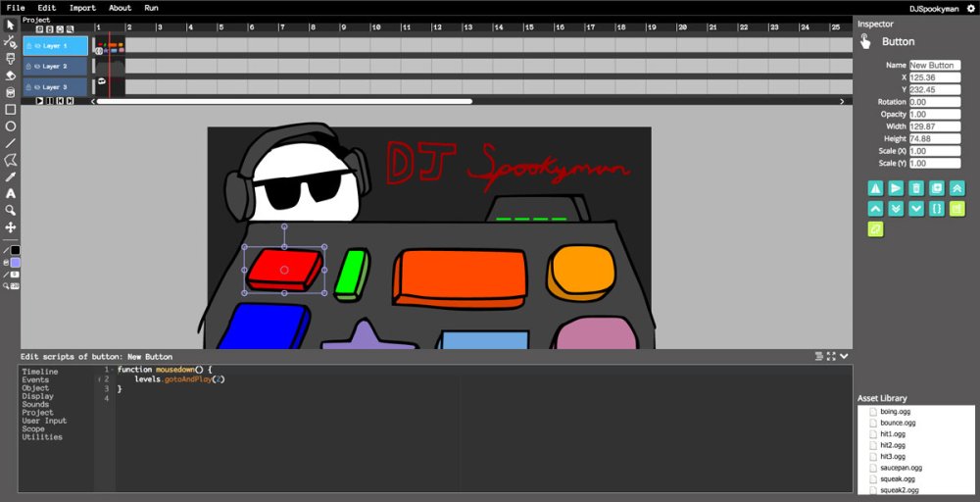The image size is (980, 502).
Task: Choose the Paint Bucket fill tool
Action: 10,92
